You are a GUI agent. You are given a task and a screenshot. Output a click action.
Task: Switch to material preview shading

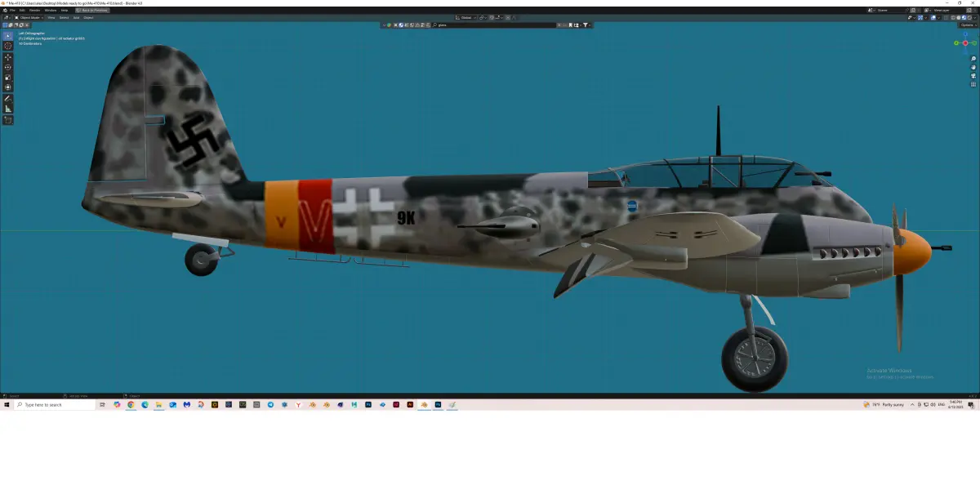tap(964, 18)
